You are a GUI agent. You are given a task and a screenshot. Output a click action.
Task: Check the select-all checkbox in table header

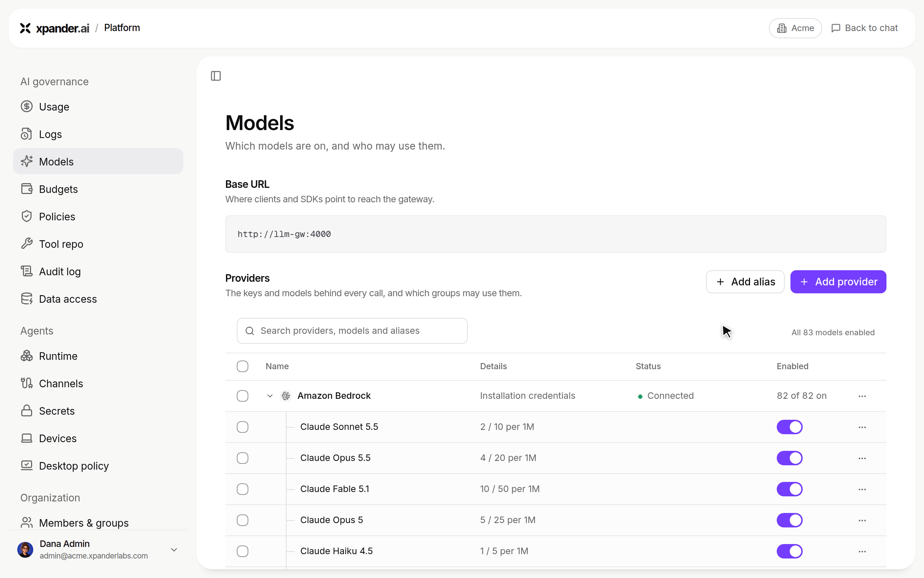[x=243, y=366]
